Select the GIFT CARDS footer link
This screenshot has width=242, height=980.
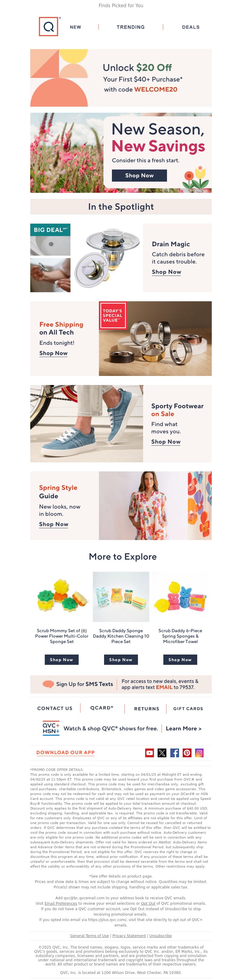click(188, 708)
